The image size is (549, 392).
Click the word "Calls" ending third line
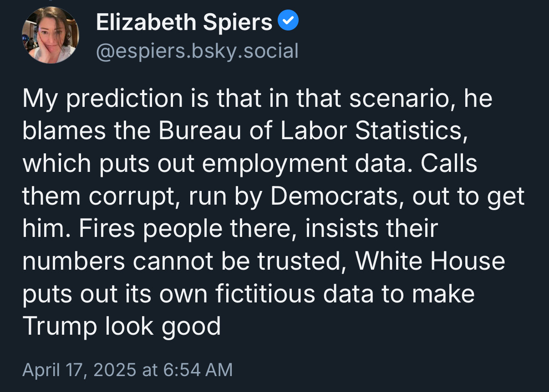(448, 163)
